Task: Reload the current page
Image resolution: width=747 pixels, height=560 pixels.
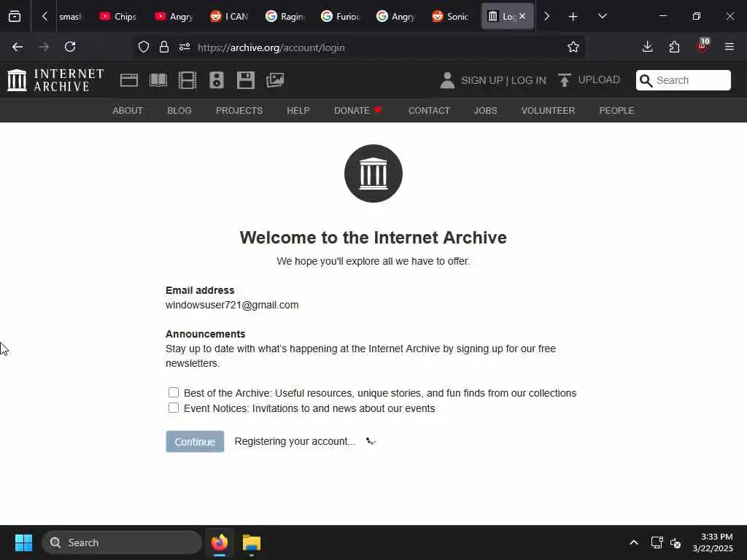Action: coord(70,47)
